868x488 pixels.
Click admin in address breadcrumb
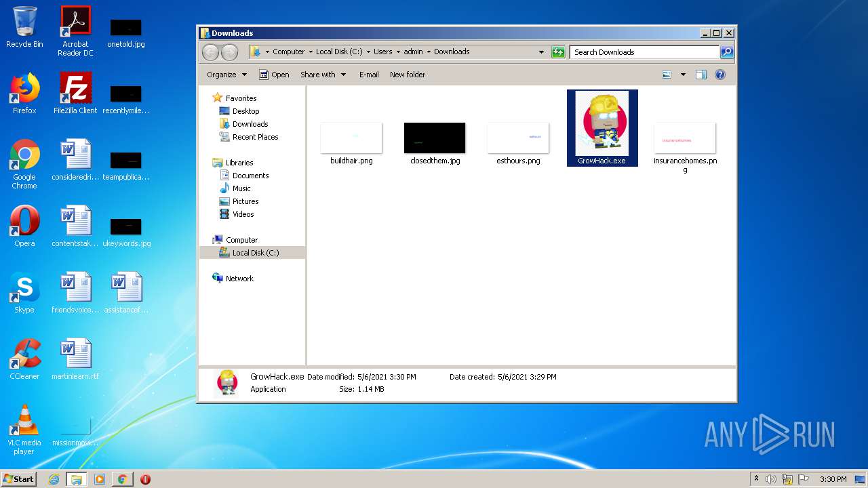pos(414,52)
